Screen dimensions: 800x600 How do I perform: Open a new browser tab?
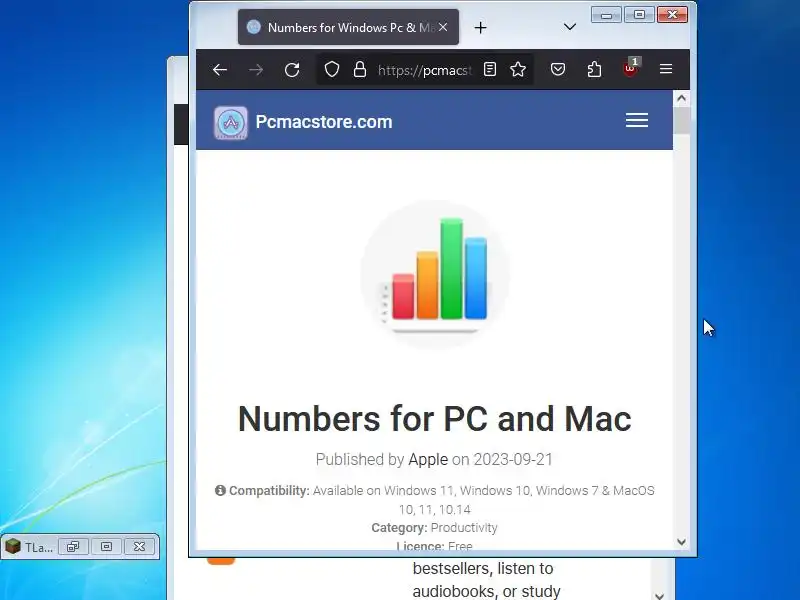(x=480, y=28)
